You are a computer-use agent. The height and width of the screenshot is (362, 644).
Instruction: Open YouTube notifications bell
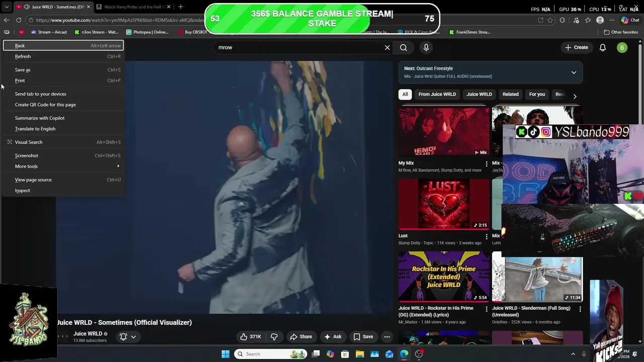603,47
